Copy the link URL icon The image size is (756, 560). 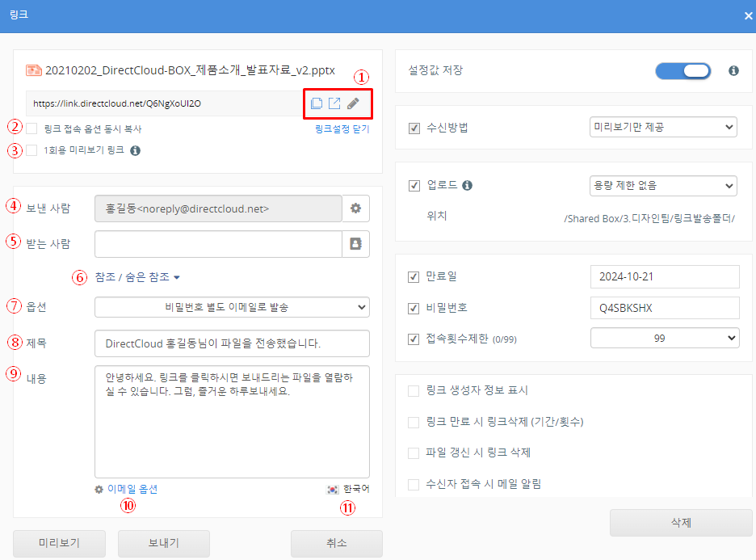(x=317, y=103)
